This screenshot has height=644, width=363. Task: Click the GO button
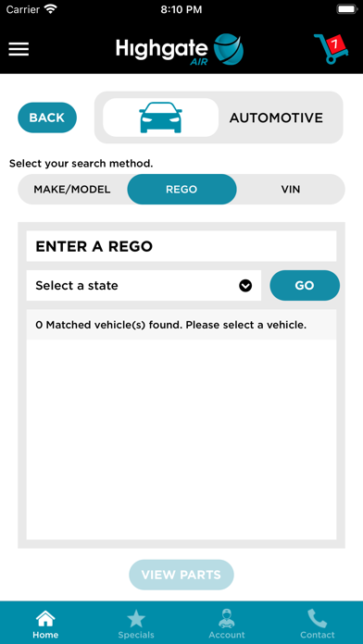(x=305, y=285)
